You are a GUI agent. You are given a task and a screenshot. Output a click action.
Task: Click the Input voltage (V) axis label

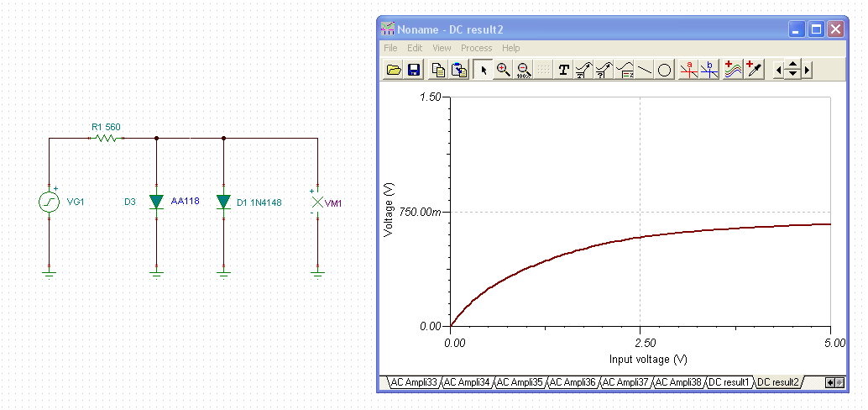(x=648, y=359)
